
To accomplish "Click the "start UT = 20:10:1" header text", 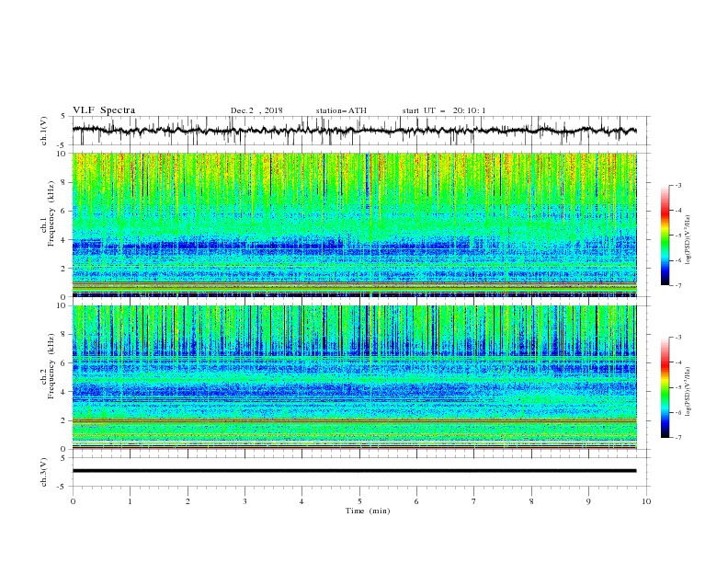I will point(444,110).
